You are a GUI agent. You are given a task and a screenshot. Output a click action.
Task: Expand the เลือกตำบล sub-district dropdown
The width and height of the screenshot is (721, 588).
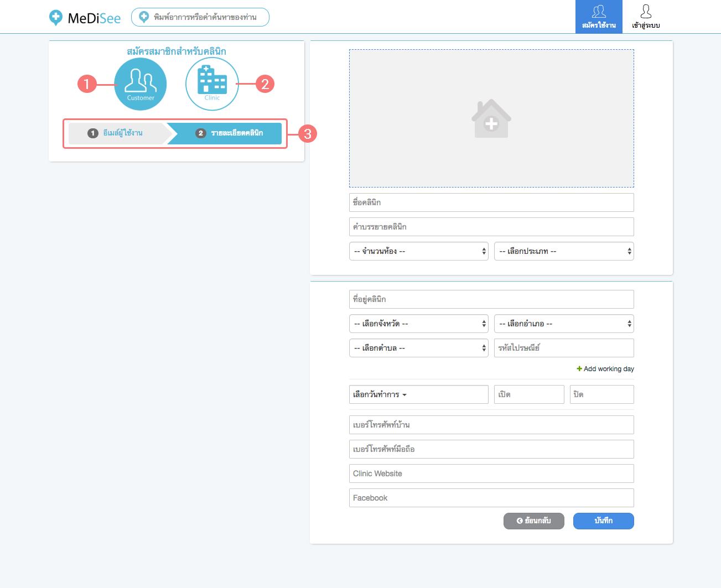pos(418,348)
